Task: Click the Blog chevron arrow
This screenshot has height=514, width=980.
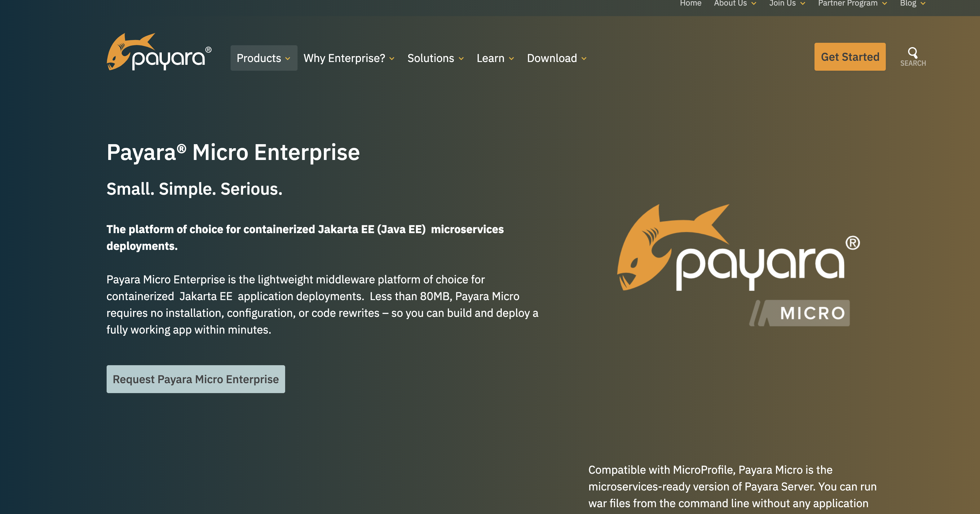Action: coord(923,4)
